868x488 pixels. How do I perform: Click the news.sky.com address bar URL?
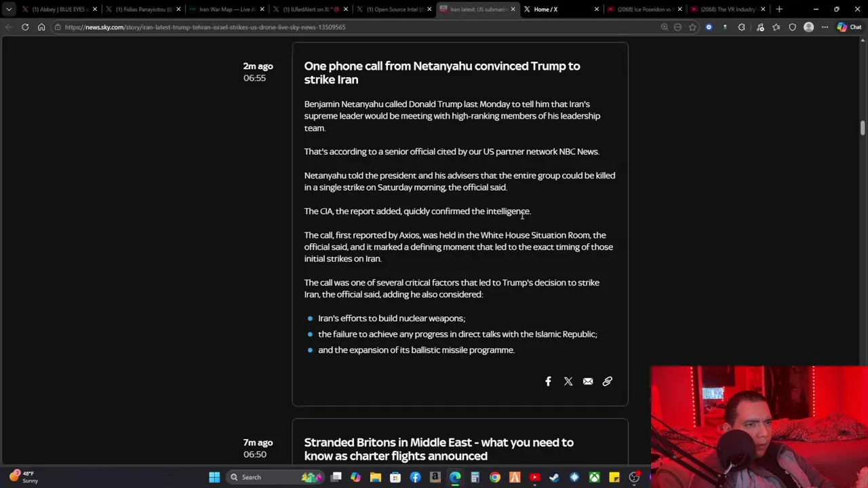pyautogui.click(x=205, y=27)
